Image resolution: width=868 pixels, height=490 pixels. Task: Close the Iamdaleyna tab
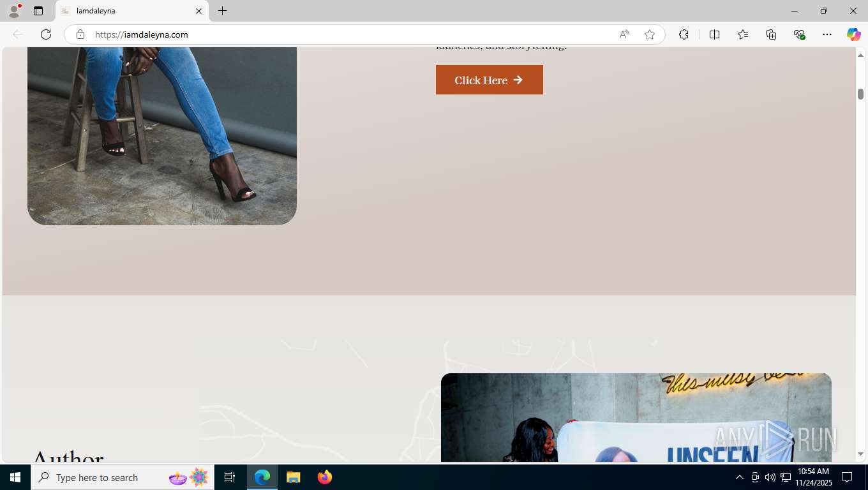click(198, 11)
